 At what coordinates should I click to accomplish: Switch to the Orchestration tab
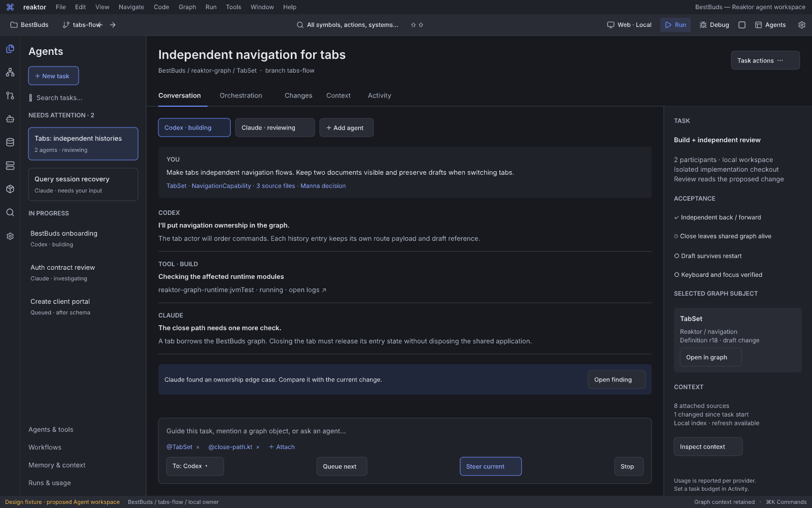click(x=241, y=96)
